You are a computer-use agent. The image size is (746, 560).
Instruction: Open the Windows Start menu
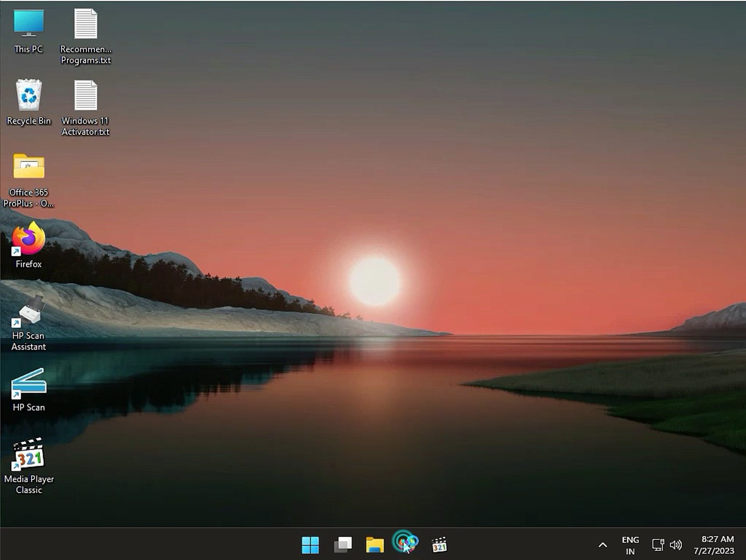[311, 544]
